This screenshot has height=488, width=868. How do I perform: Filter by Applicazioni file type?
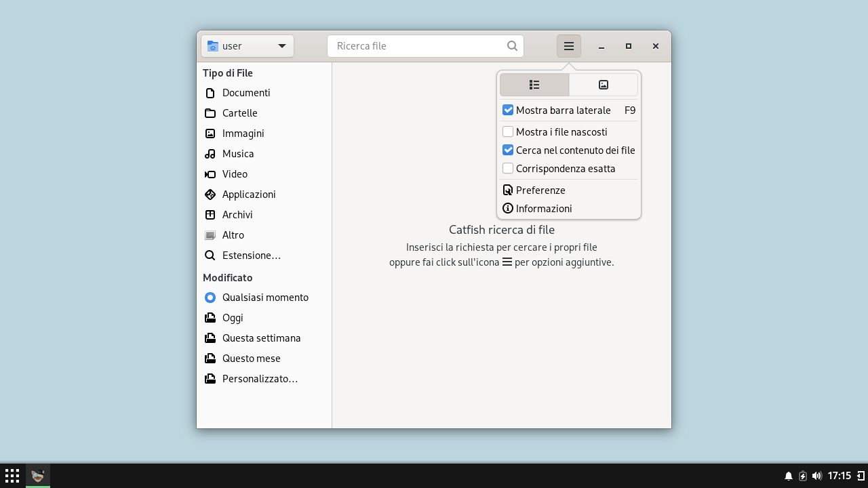pos(248,195)
